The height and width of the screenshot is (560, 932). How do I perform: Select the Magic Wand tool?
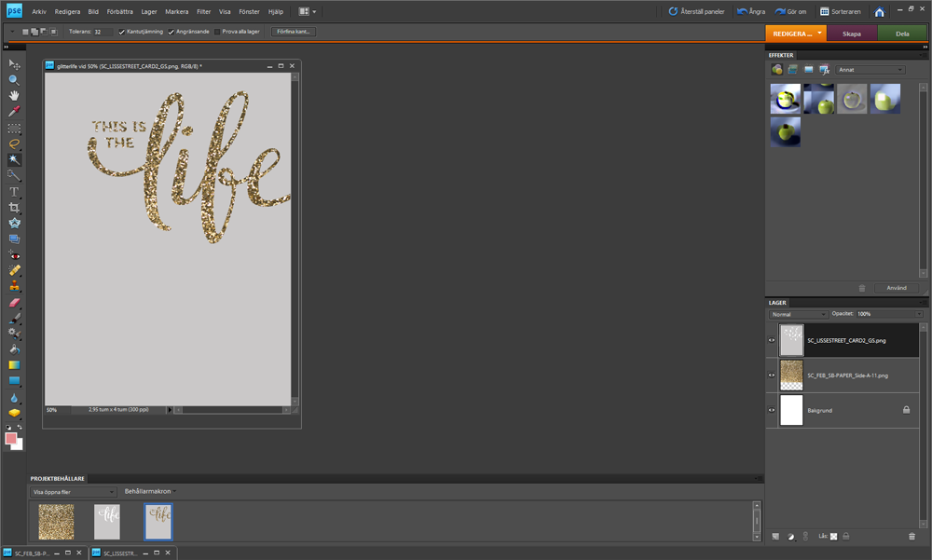coord(13,158)
